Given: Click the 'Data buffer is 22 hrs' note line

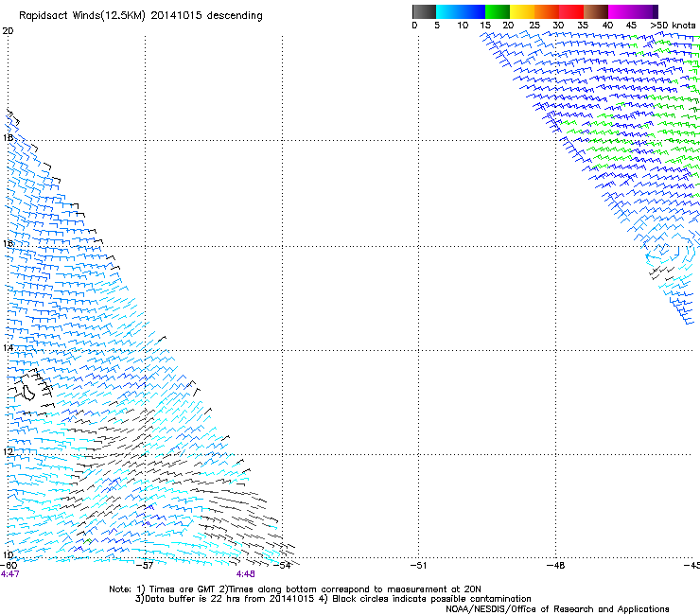Looking at the screenshot, I should pyautogui.click(x=333, y=599).
